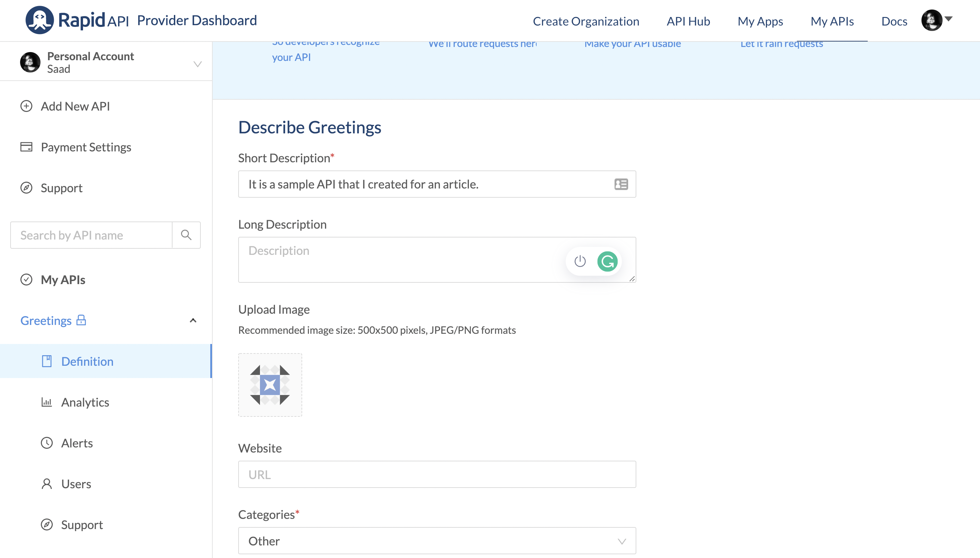This screenshot has width=980, height=558.
Task: Expand the Personal Account switcher chevron
Action: pos(197,64)
